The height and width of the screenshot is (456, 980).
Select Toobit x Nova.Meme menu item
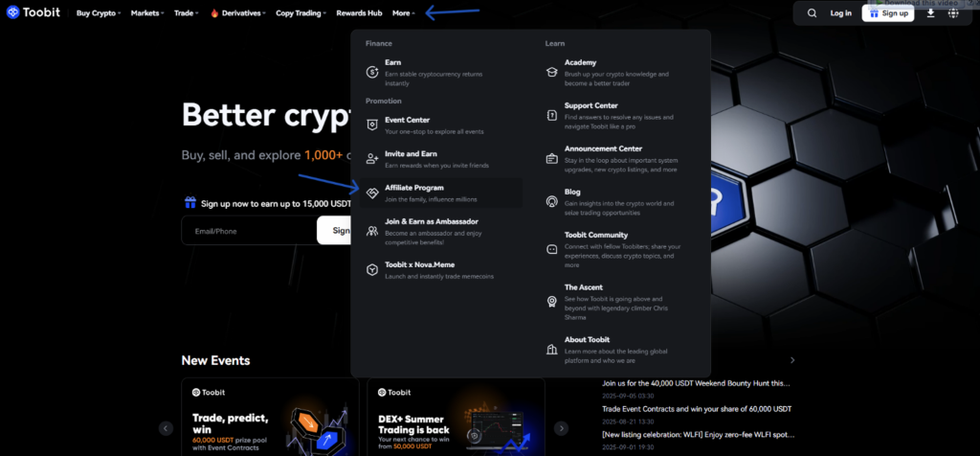tap(440, 270)
